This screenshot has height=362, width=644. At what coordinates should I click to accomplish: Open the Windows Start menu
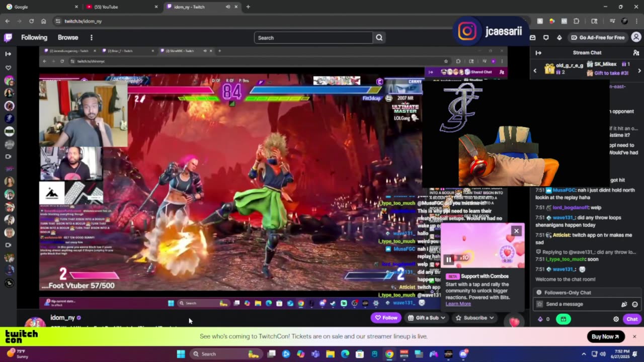(x=181, y=354)
